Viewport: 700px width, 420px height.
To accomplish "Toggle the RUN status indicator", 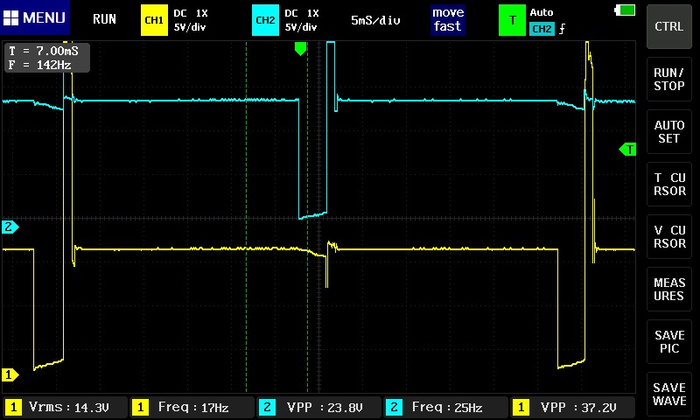I will point(104,19).
